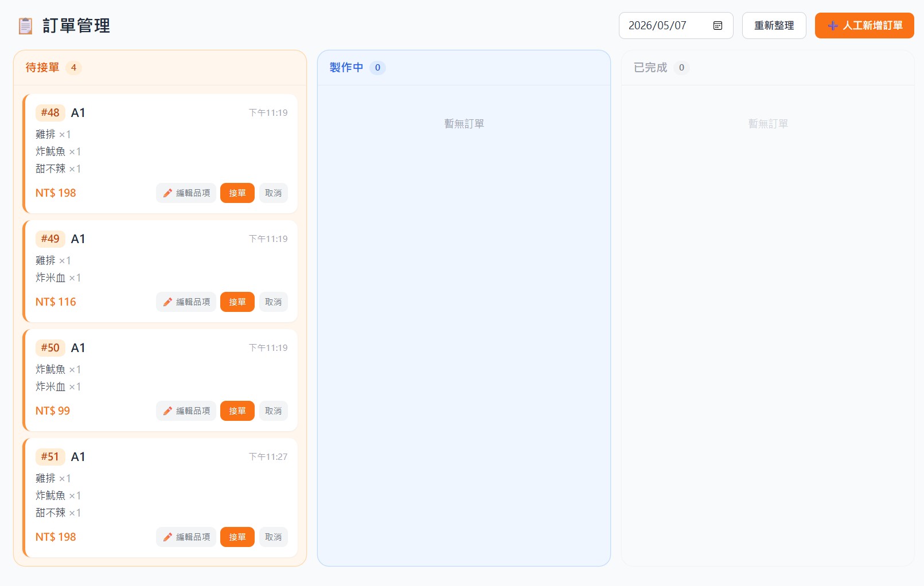Viewport: 924px width, 586px height.
Task: Click pencil icon on order #49
Action: 167,302
